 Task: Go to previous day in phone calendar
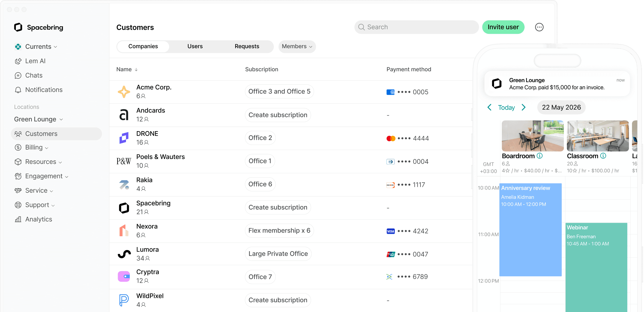490,107
